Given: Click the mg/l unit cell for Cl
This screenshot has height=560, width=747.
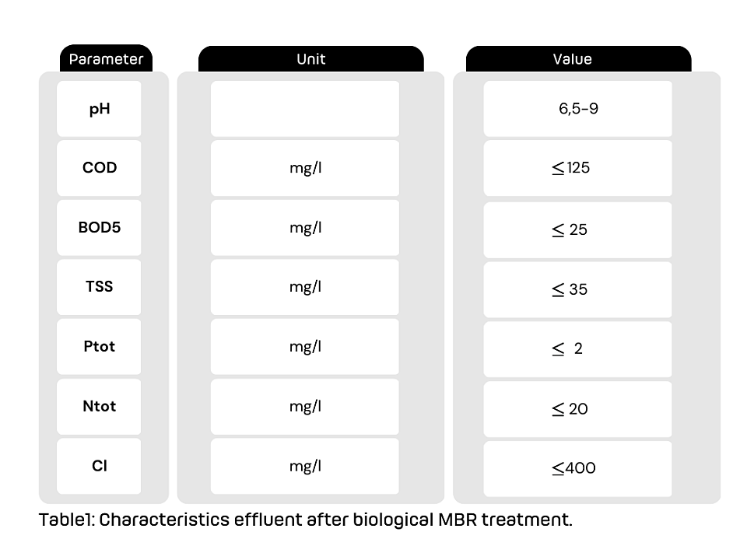Looking at the screenshot, I should coord(305,466).
